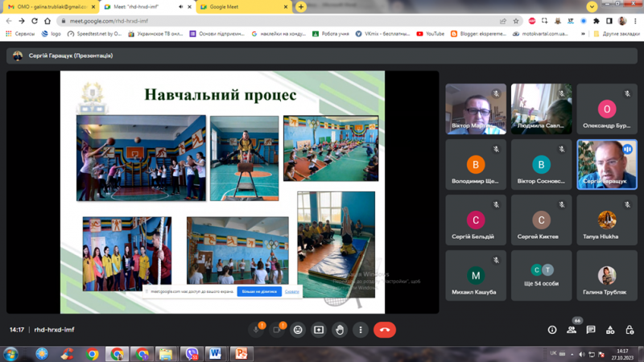The image size is (644, 362).
Task: Select Віктор Мартин participant tile
Action: pos(476,109)
